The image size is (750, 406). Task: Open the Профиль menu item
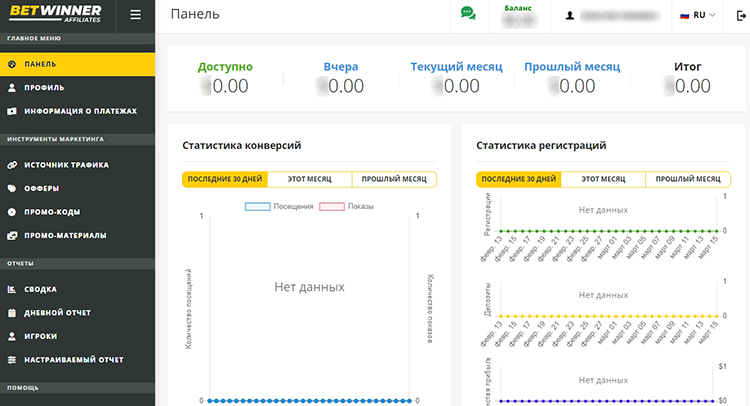(77, 88)
